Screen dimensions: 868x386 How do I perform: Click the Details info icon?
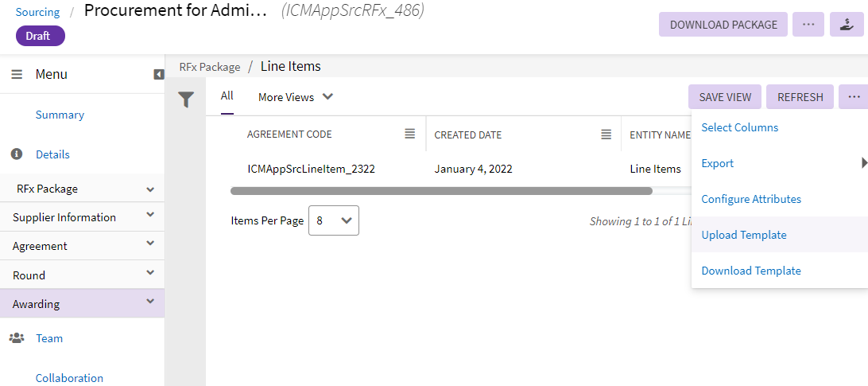[17, 154]
